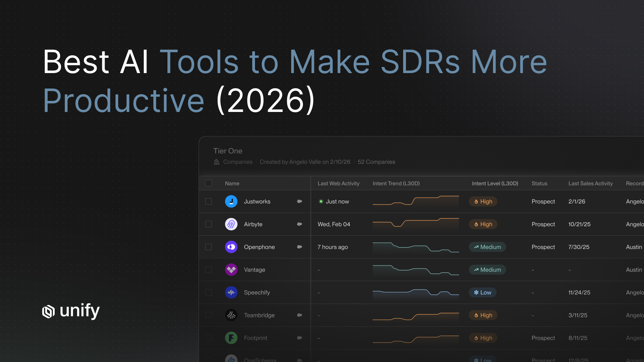Open the Airbyte company name
Image resolution: width=644 pixels, height=362 pixels.
pyautogui.click(x=253, y=224)
